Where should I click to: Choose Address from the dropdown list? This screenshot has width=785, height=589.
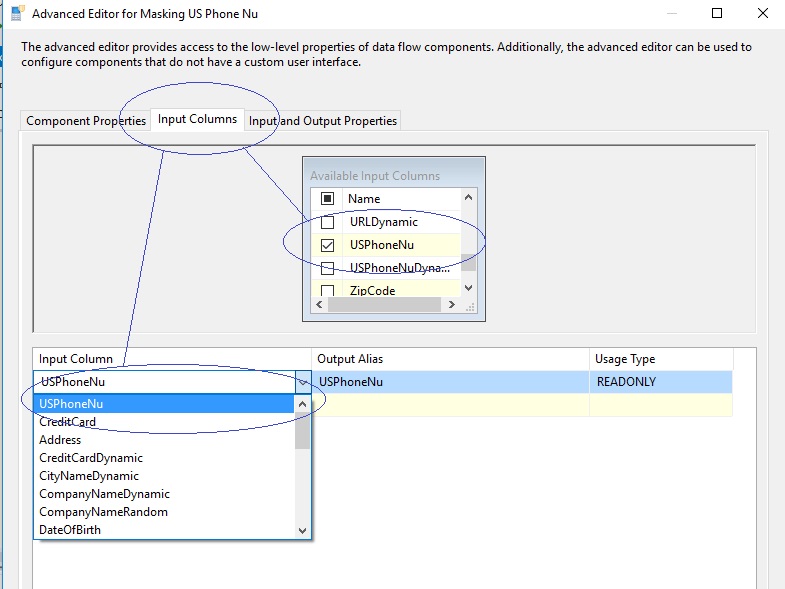pyautogui.click(x=164, y=440)
